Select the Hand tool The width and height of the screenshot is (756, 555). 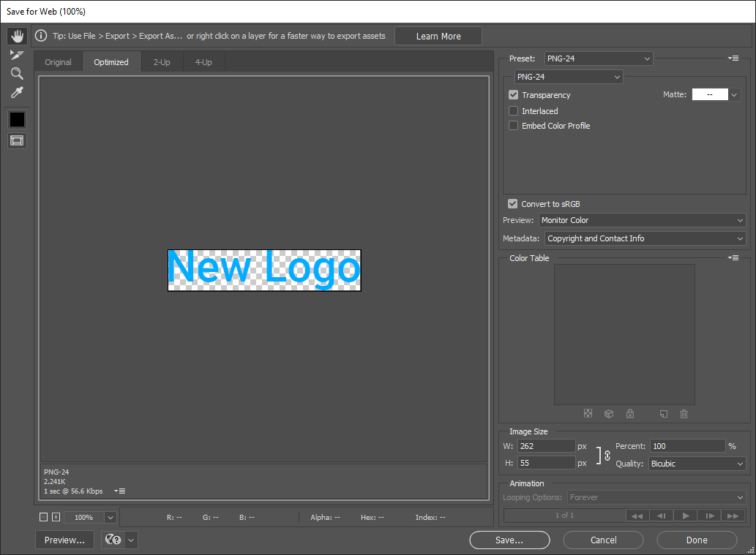[17, 36]
